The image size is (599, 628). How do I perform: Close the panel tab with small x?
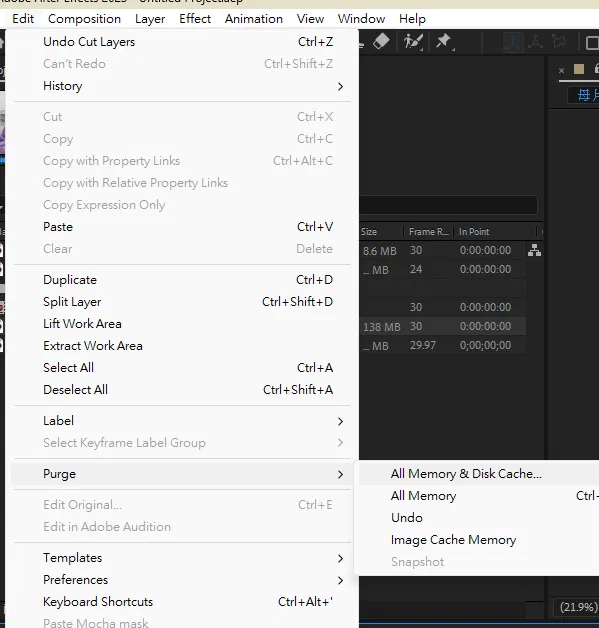coord(561,70)
